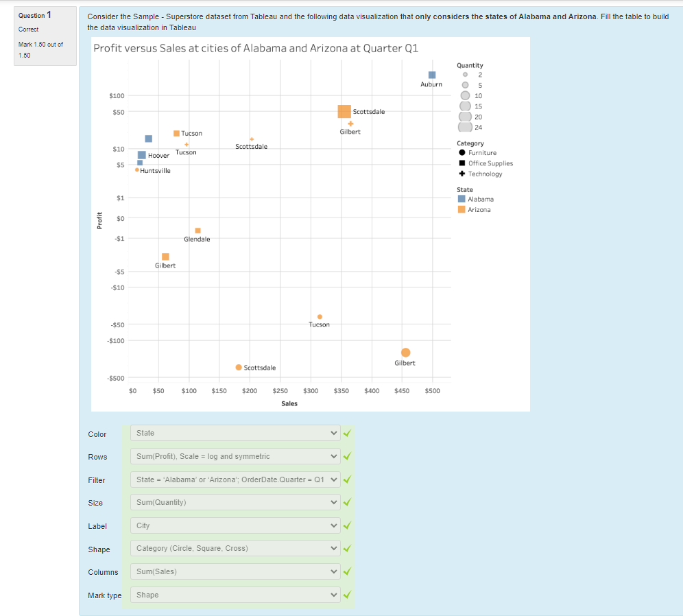This screenshot has width=683, height=616.
Task: Select the Glendale orange square mark
Action: (x=197, y=230)
